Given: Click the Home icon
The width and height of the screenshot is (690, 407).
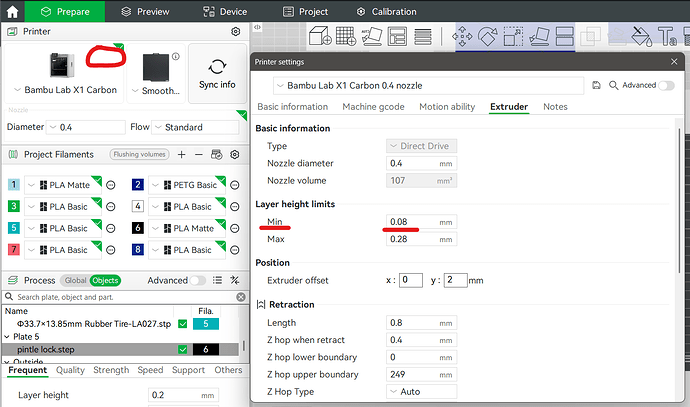Looking at the screenshot, I should [x=12, y=11].
